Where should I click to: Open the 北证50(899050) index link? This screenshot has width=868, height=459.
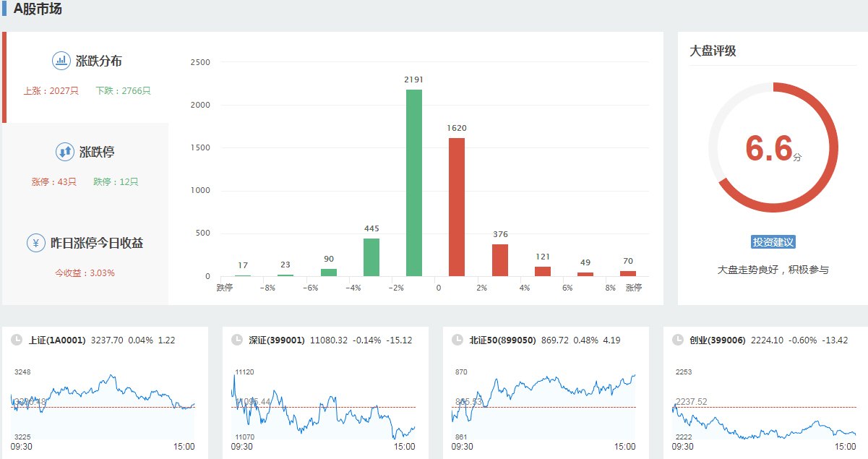click(x=502, y=340)
